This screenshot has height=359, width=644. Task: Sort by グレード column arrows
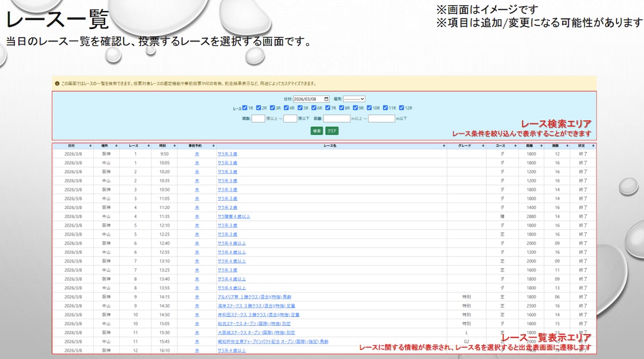click(484, 145)
